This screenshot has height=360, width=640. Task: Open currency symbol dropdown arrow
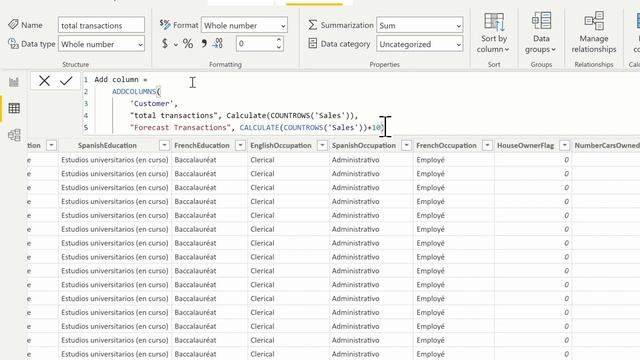[176, 44]
